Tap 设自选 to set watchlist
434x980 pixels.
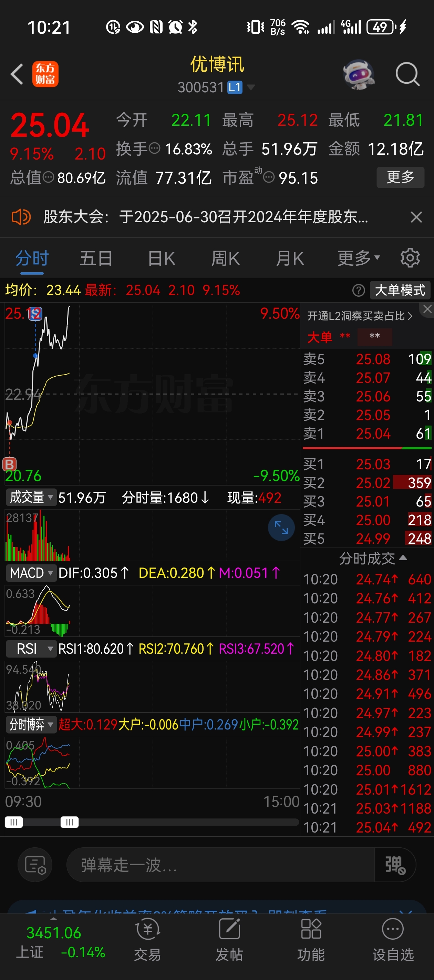point(393,940)
